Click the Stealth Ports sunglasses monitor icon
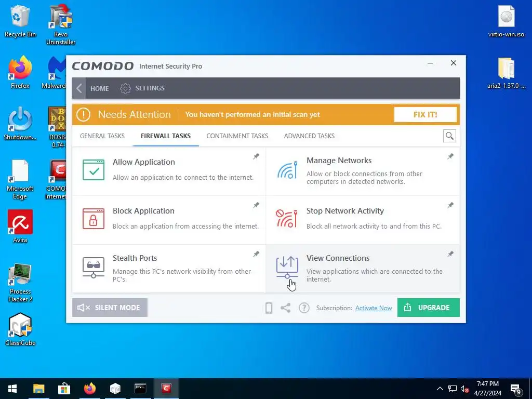The image size is (532, 399). pyautogui.click(x=94, y=268)
